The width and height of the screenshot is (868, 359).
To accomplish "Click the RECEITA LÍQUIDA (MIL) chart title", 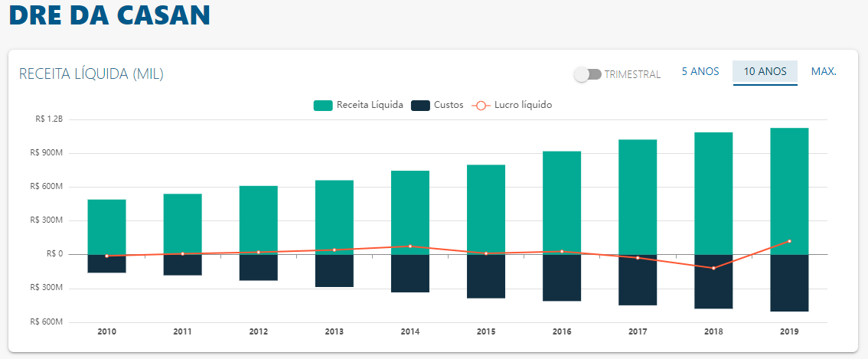I will [91, 74].
